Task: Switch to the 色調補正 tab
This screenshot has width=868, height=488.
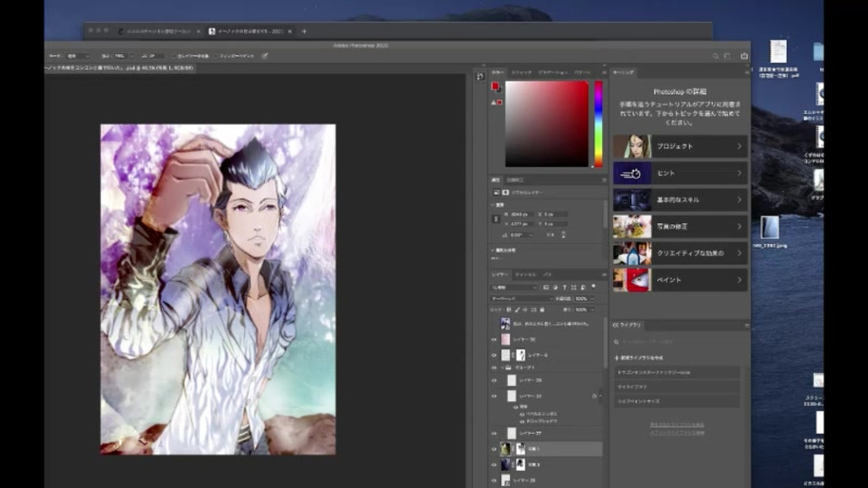Action: [514, 180]
